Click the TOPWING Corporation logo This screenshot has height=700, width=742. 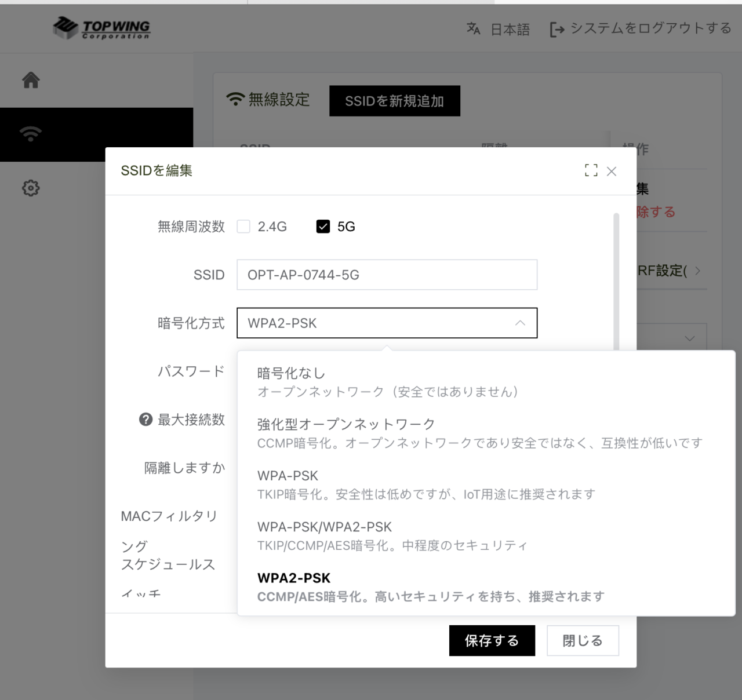[101, 27]
